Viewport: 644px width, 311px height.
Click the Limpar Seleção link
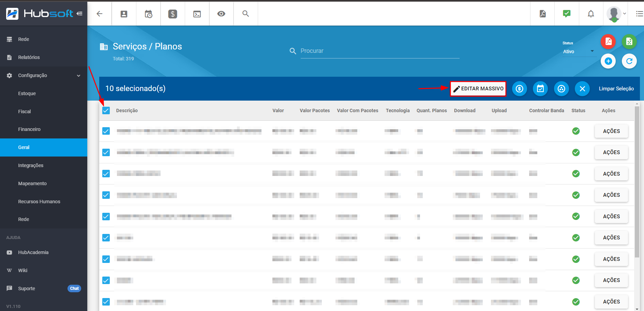(616, 89)
